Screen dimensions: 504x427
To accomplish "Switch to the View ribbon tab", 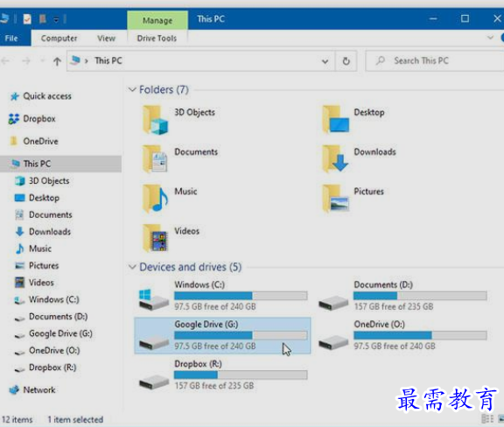I will tap(106, 38).
